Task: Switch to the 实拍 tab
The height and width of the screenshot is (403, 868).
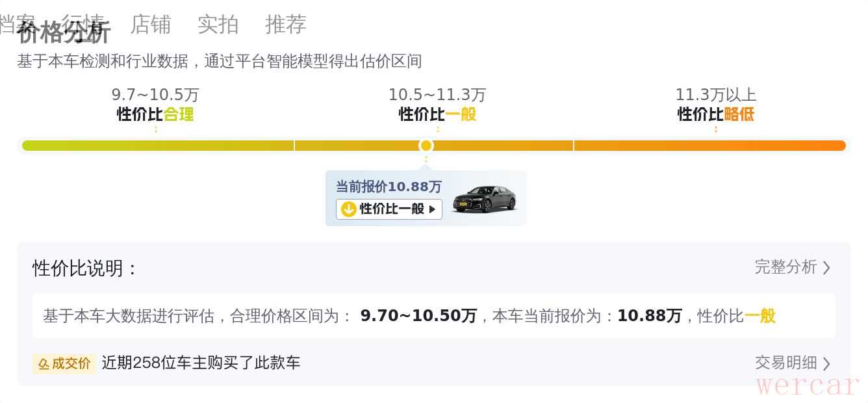Action: [218, 25]
